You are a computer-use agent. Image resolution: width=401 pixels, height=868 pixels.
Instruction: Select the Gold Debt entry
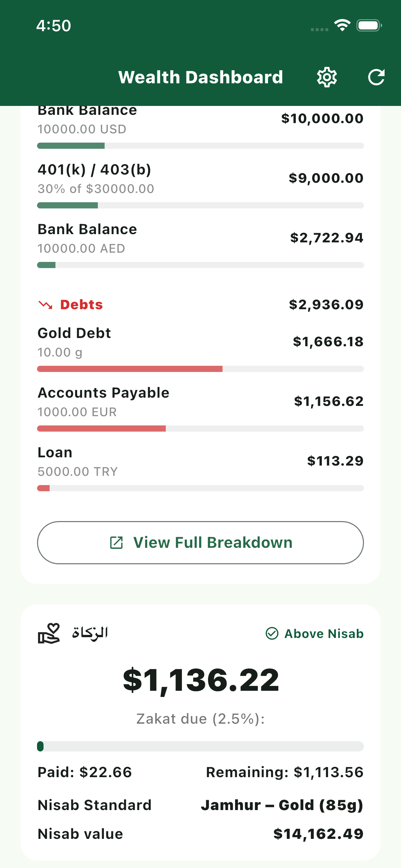200,342
